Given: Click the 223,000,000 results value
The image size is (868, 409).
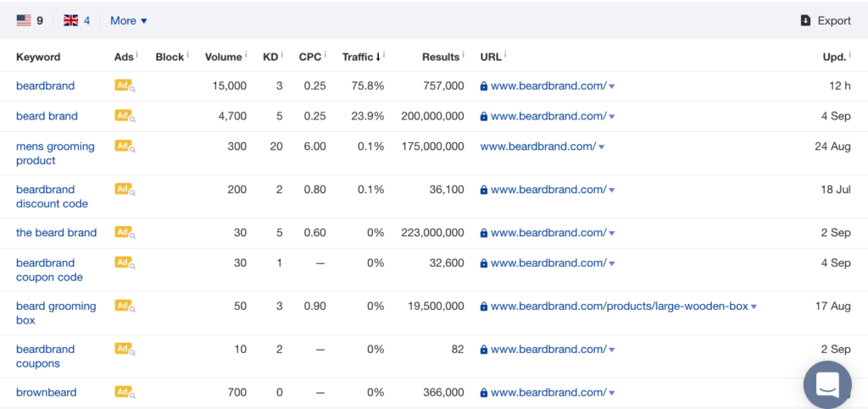Looking at the screenshot, I should coord(432,233).
